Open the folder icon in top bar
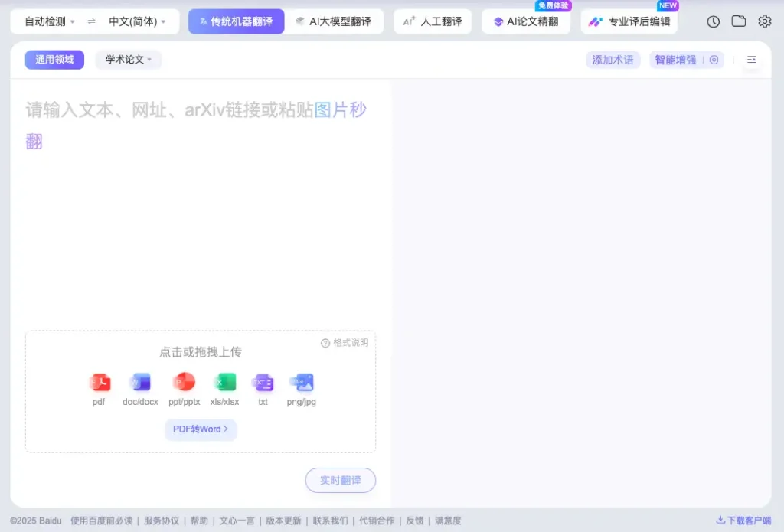Viewport: 784px width, 532px height. click(739, 21)
